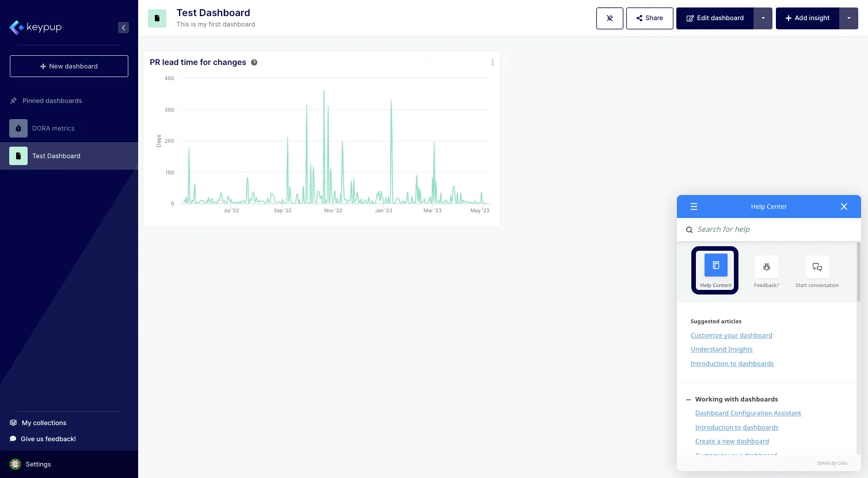Switch to the DORA metrics dashboard
The height and width of the screenshot is (478, 868).
pos(53,128)
